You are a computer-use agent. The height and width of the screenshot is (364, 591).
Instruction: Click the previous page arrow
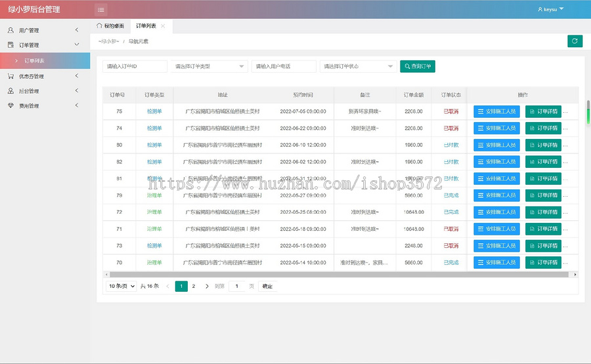pyautogui.click(x=167, y=286)
